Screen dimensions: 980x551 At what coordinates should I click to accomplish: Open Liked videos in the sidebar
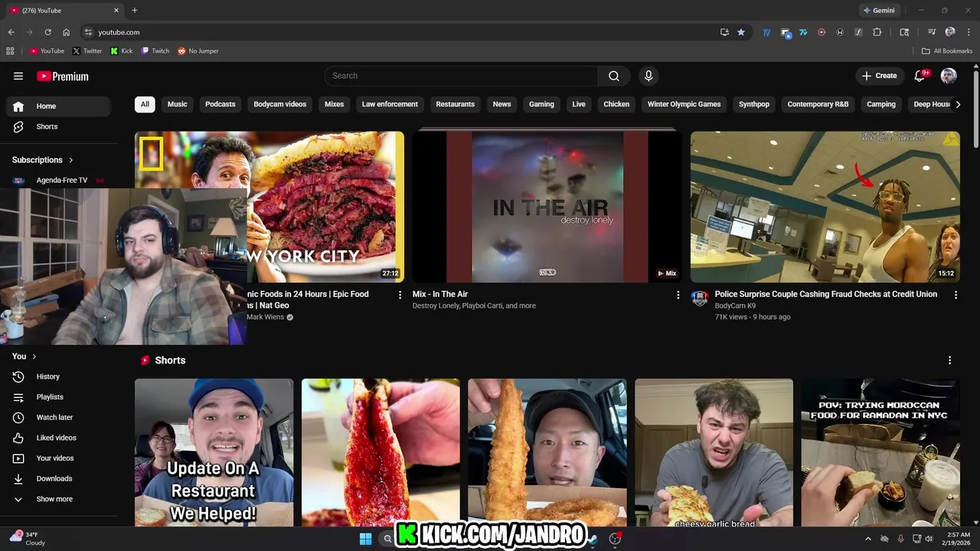[x=58, y=438]
